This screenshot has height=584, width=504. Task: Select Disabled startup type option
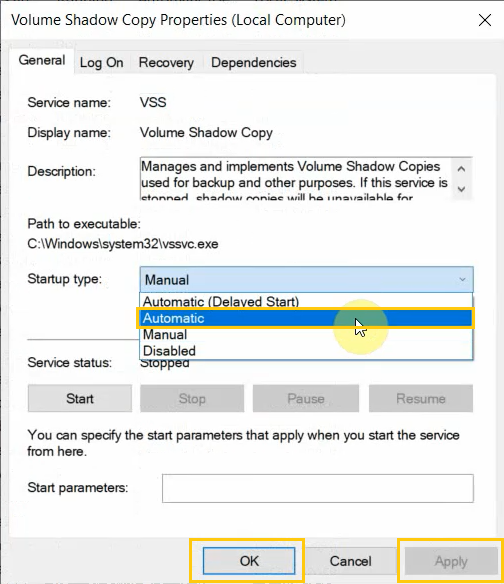click(306, 351)
